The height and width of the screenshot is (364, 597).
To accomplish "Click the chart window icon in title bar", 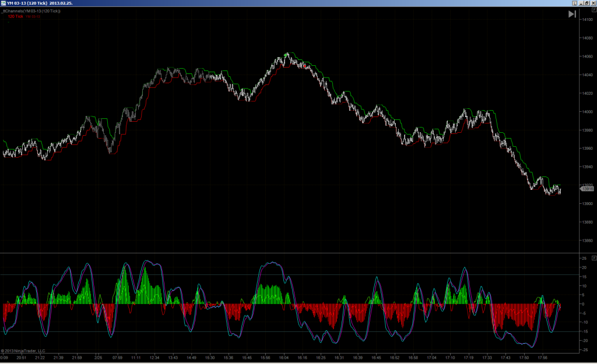I will point(3,3).
